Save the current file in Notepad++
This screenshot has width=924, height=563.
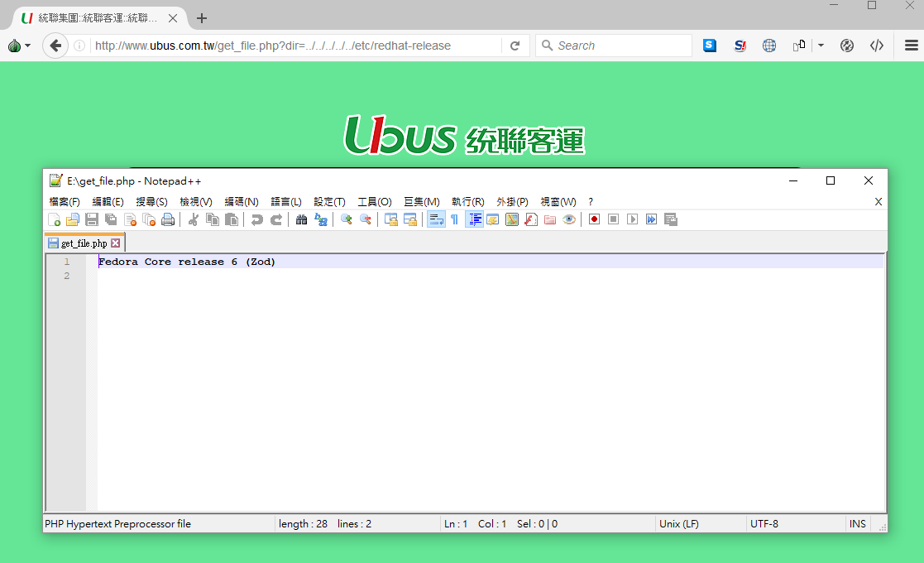point(91,220)
